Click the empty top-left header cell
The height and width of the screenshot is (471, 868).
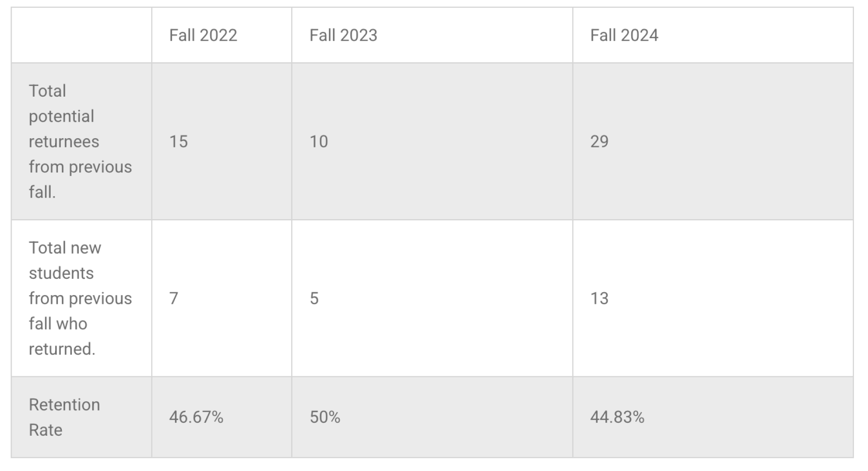click(x=81, y=35)
